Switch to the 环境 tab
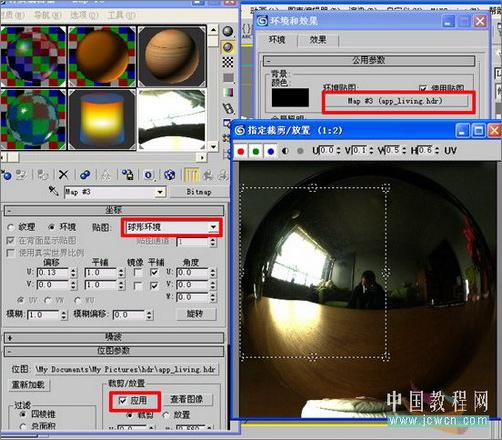This screenshot has height=440, width=502. click(x=277, y=40)
